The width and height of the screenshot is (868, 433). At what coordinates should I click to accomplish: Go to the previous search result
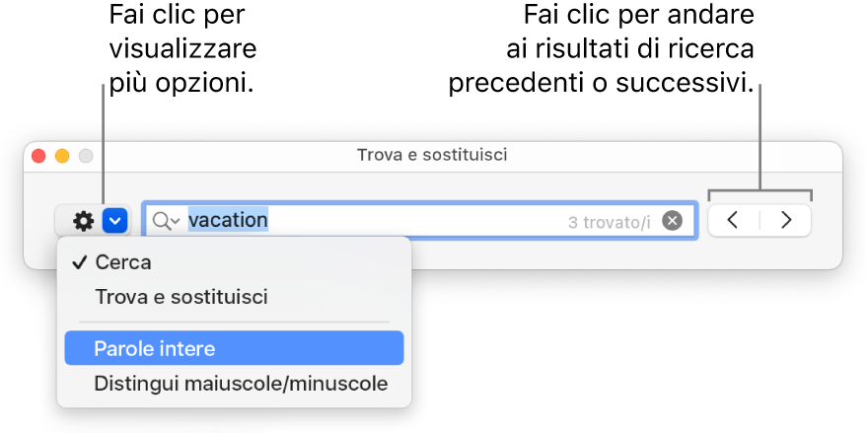pos(733,221)
